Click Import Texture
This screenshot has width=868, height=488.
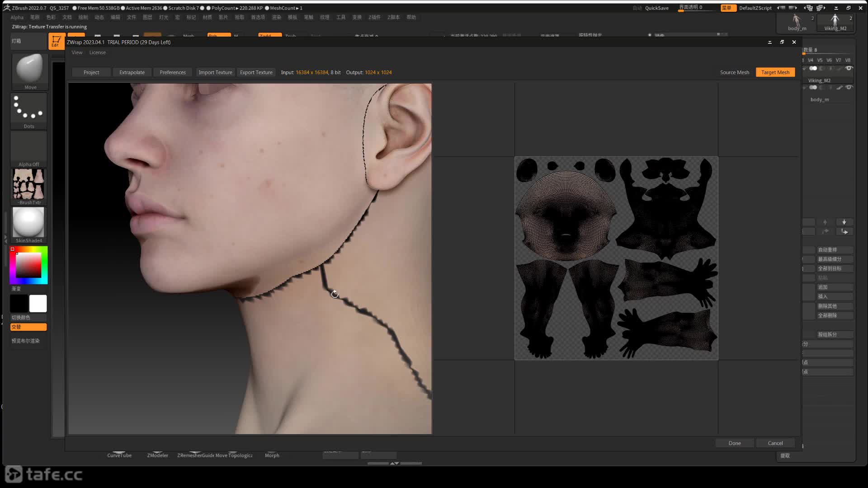pos(215,72)
